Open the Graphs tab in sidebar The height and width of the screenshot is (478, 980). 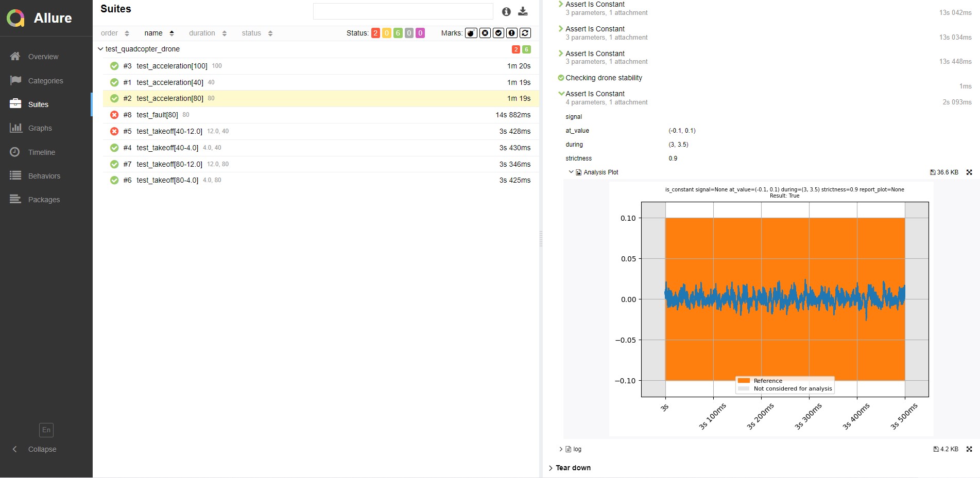pyautogui.click(x=40, y=128)
